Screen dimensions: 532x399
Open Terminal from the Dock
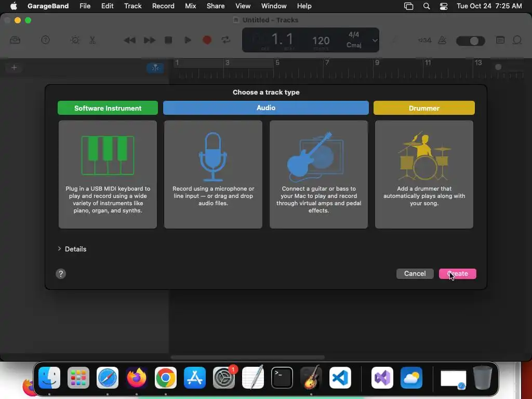pos(282,378)
